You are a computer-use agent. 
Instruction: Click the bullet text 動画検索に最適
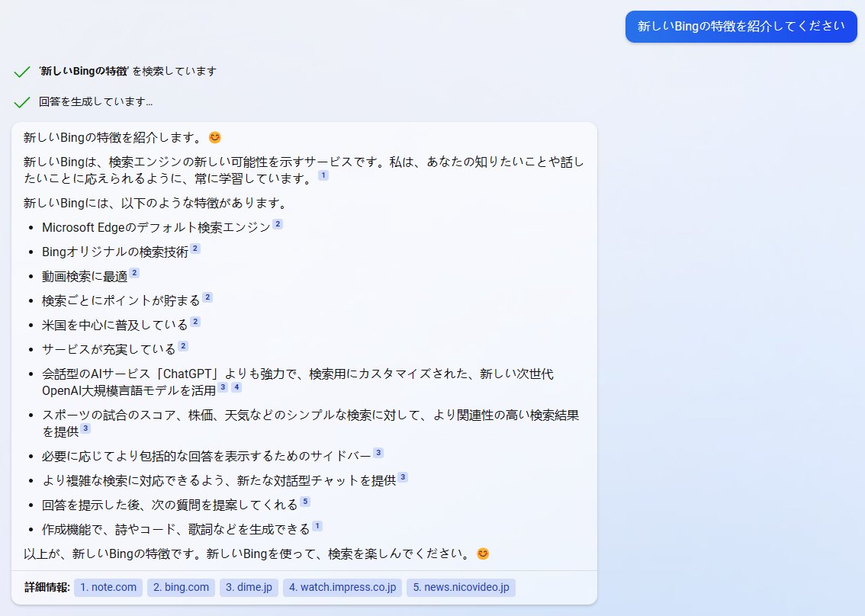85,276
